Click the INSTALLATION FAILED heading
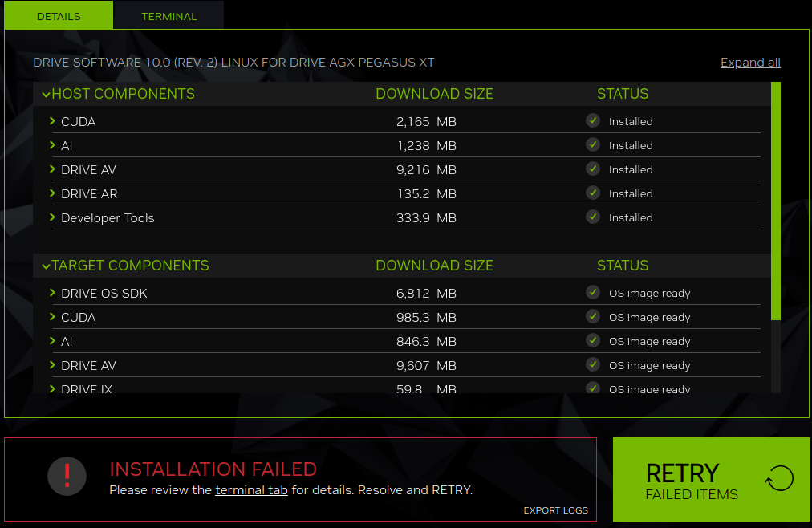812x528 pixels. pyautogui.click(x=213, y=469)
